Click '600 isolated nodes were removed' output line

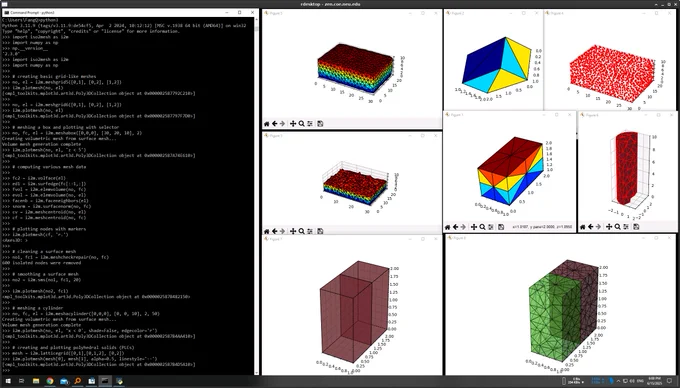pyautogui.click(x=41, y=263)
